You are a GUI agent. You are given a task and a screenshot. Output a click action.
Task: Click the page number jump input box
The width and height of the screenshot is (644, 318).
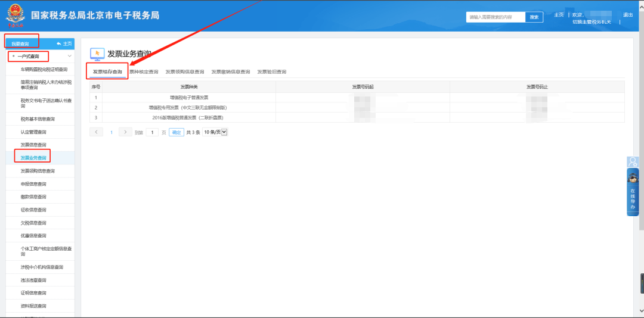pos(152,132)
